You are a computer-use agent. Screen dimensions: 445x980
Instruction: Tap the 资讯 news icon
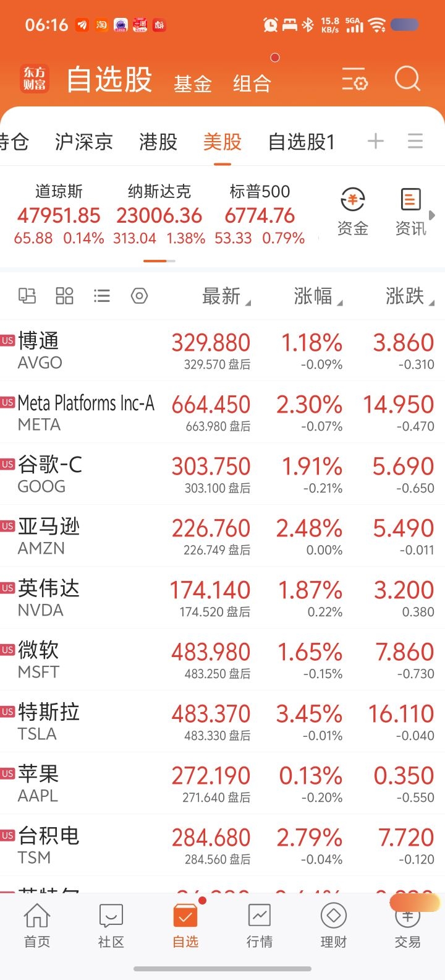point(410,212)
